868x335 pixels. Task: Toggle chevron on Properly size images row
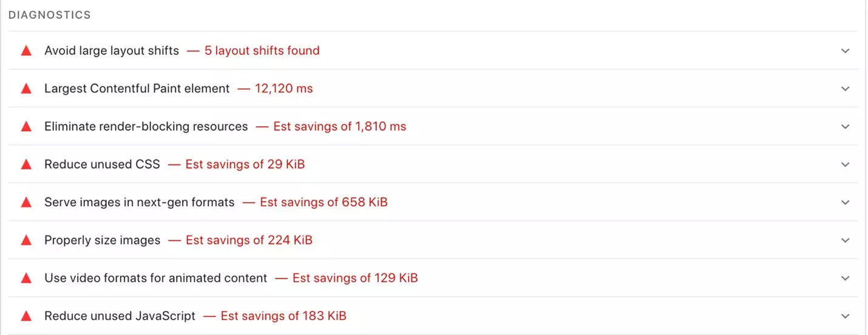(846, 240)
